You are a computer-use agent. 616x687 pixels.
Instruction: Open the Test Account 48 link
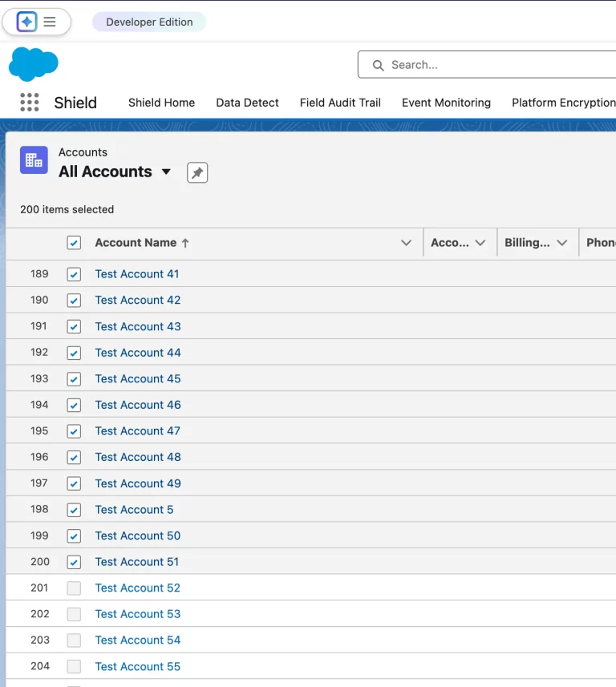138,457
